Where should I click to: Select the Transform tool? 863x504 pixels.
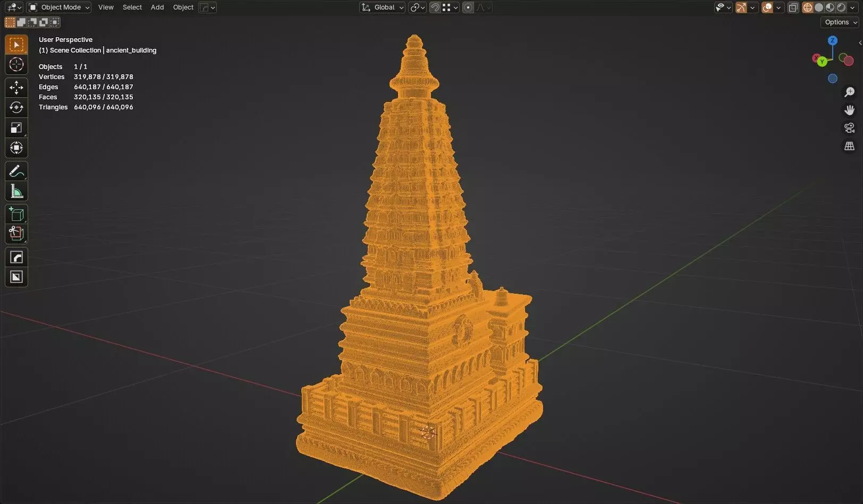[x=16, y=148]
